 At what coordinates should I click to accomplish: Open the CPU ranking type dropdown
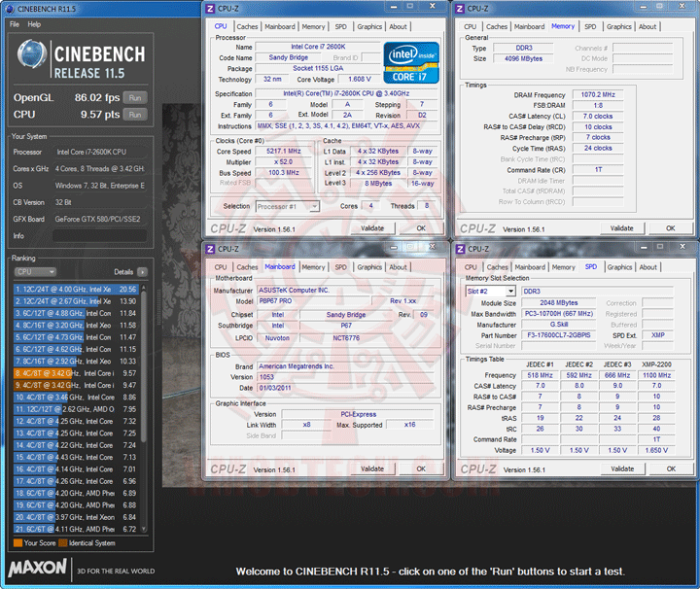pos(35,272)
